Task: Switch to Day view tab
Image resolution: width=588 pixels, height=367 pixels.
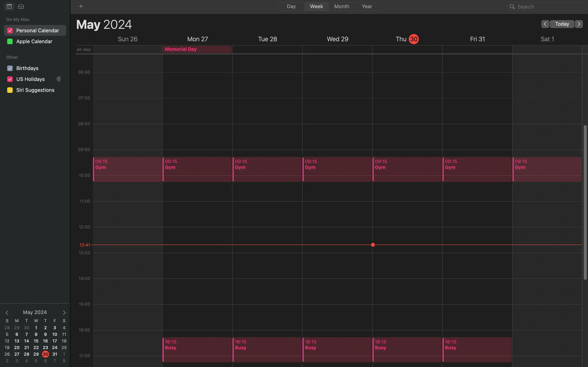Action: coord(291,7)
